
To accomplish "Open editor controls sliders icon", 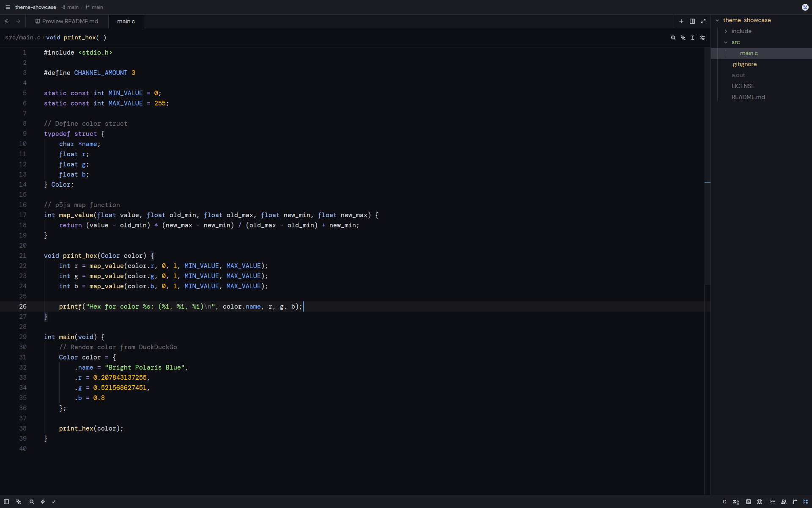I will pos(702,38).
